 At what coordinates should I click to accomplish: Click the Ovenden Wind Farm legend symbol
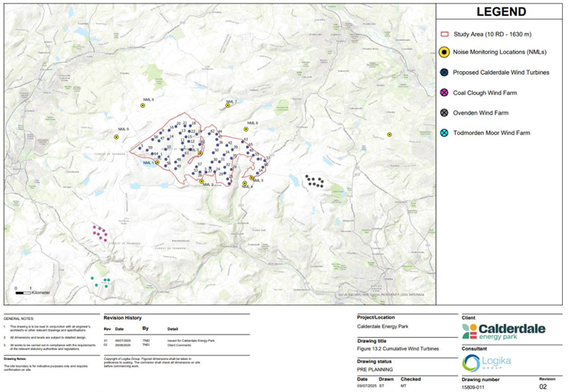pos(444,112)
